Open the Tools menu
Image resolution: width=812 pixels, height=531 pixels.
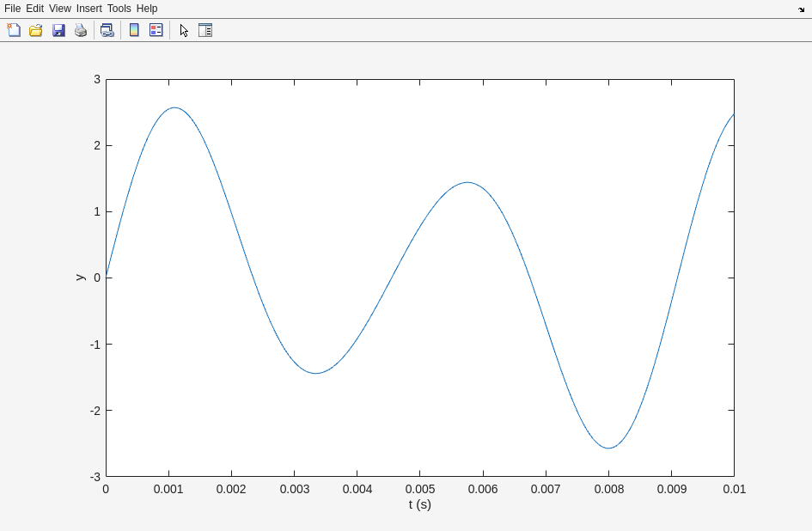[x=119, y=9]
